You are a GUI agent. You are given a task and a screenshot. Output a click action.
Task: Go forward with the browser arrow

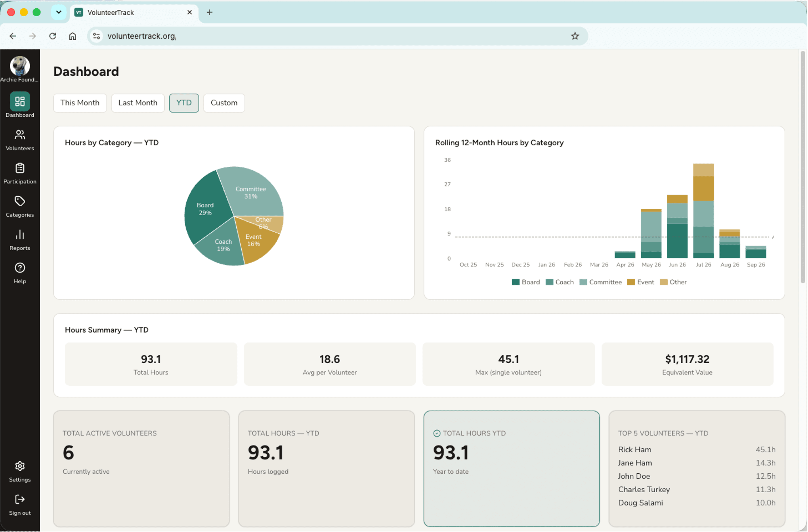[33, 36]
